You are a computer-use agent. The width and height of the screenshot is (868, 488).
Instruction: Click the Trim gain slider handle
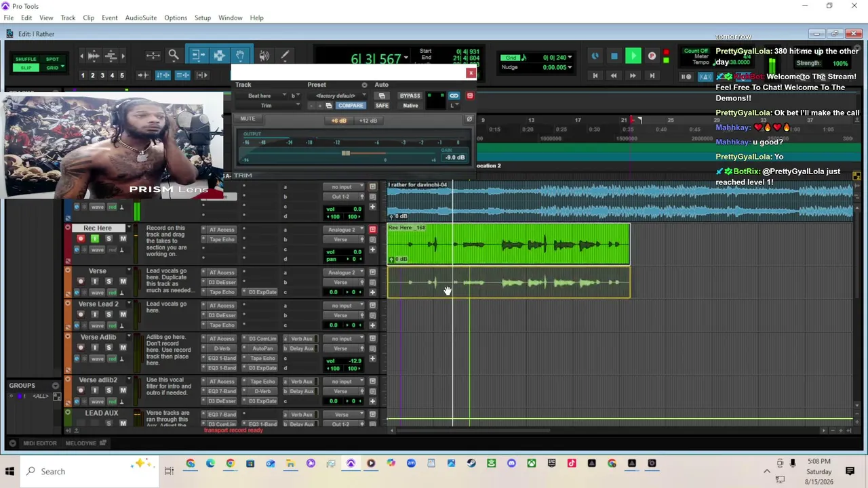[346, 153]
